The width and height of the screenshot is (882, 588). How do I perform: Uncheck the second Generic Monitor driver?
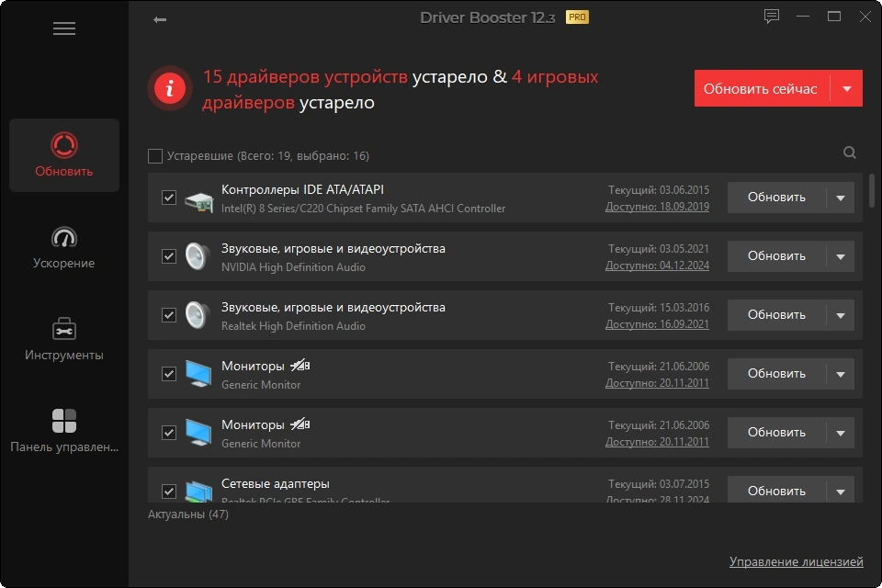click(x=169, y=433)
